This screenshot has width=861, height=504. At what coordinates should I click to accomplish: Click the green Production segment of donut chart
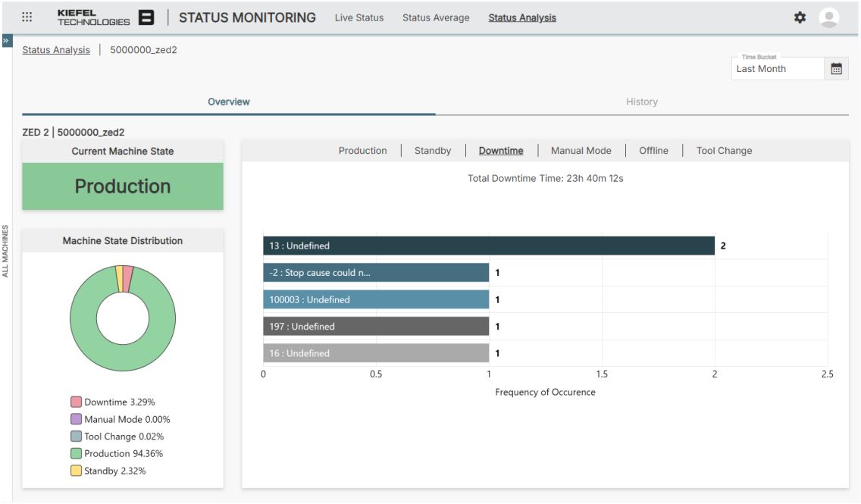pyautogui.click(x=123, y=358)
